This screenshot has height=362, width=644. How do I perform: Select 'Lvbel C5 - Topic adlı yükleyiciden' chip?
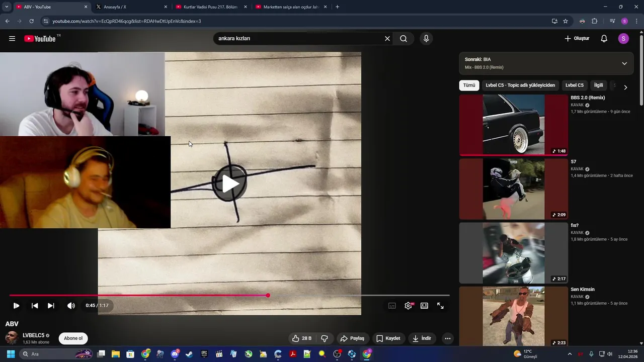tap(520, 85)
